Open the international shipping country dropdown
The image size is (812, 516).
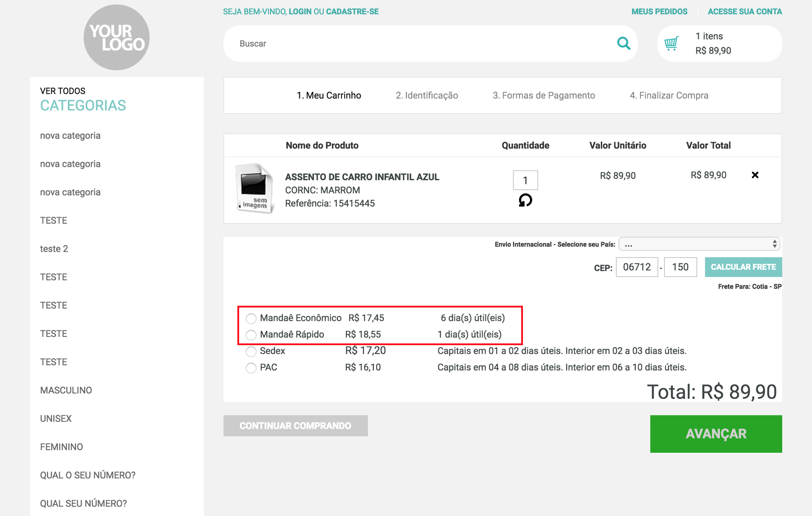point(699,244)
